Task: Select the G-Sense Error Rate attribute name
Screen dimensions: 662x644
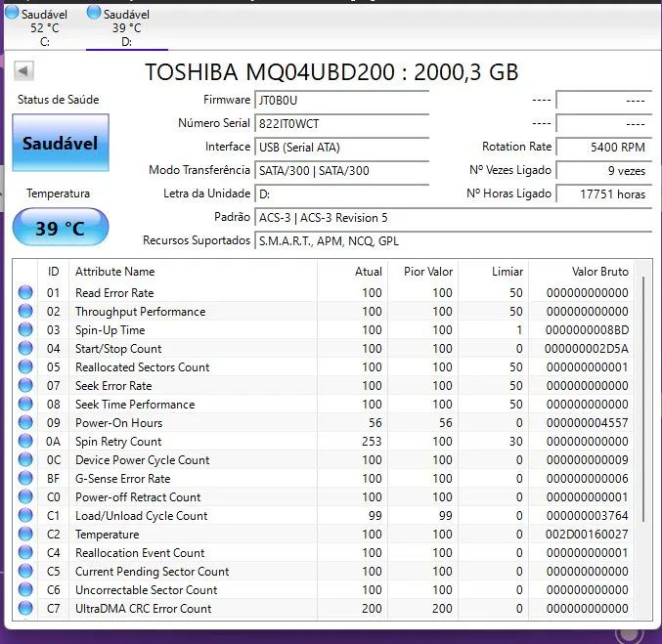Action: 122,479
